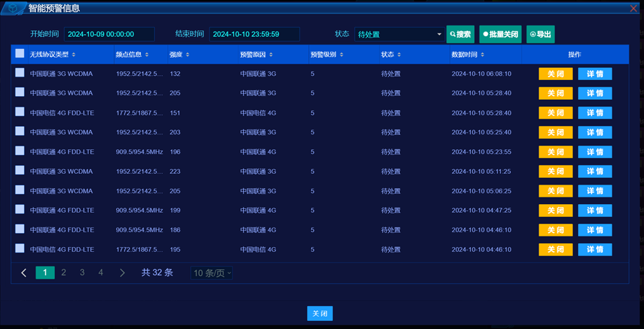Click the 批量关闭 button
The image size is (644, 329).
pos(500,34)
